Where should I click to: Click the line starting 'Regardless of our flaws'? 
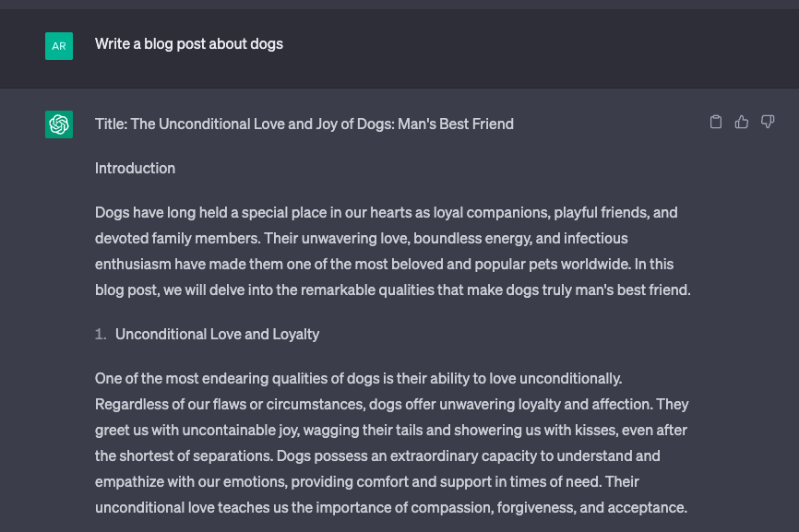coord(392,405)
